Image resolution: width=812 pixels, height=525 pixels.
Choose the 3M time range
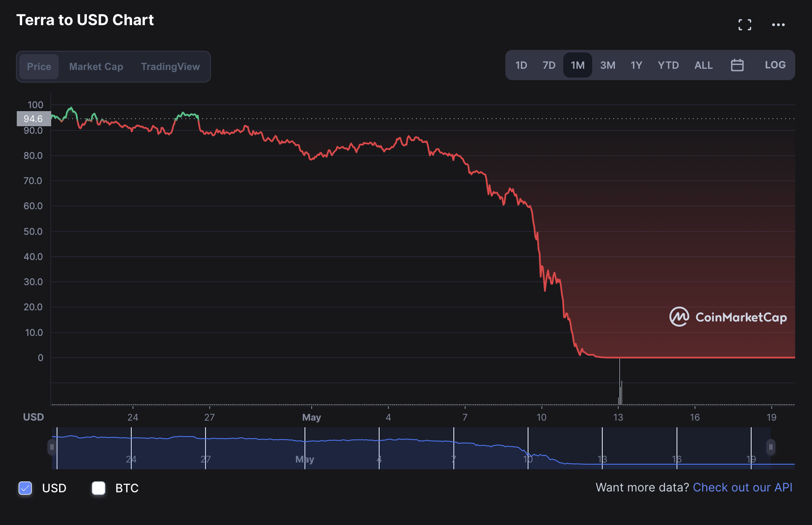(x=607, y=65)
